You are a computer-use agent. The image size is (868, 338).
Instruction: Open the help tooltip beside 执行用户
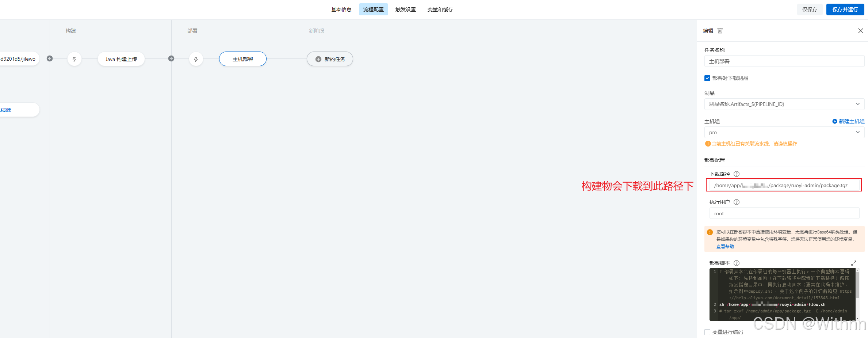point(737,202)
